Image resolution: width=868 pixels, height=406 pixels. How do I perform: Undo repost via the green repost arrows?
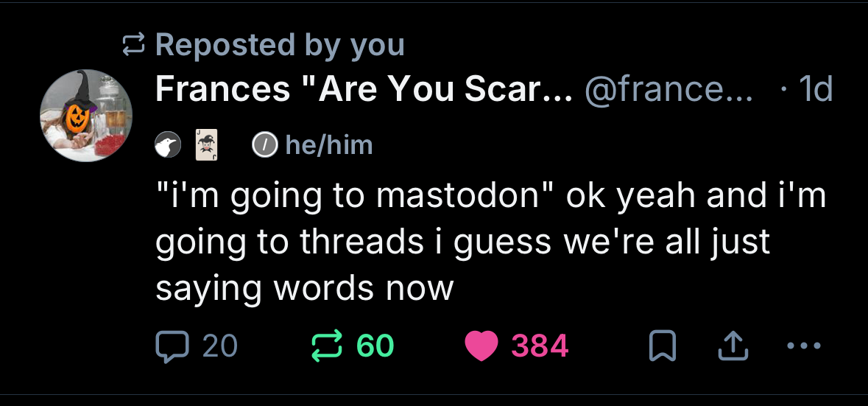pos(328,345)
